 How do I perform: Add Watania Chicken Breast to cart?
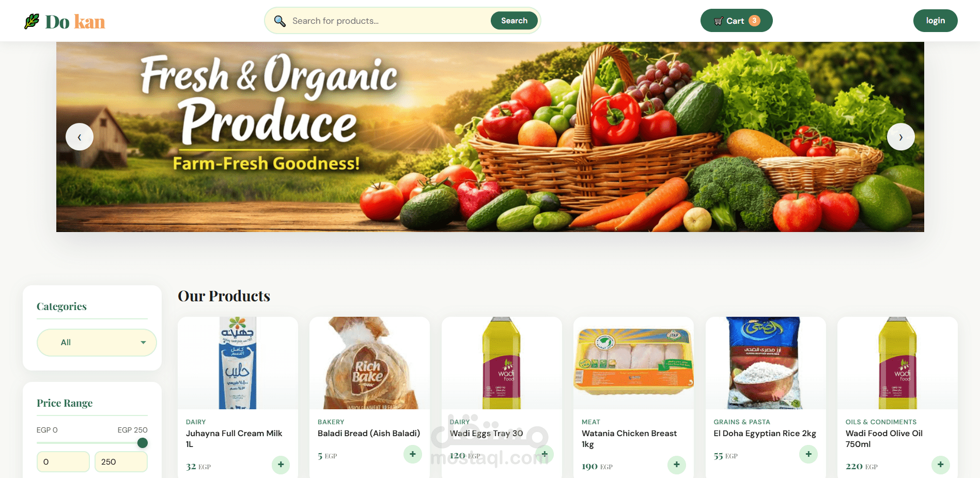(x=677, y=465)
